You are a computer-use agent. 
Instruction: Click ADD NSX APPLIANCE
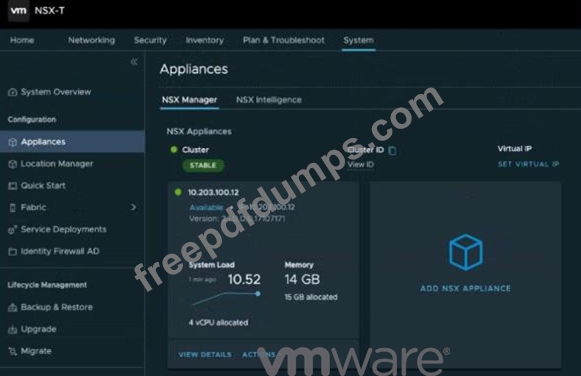pos(465,288)
